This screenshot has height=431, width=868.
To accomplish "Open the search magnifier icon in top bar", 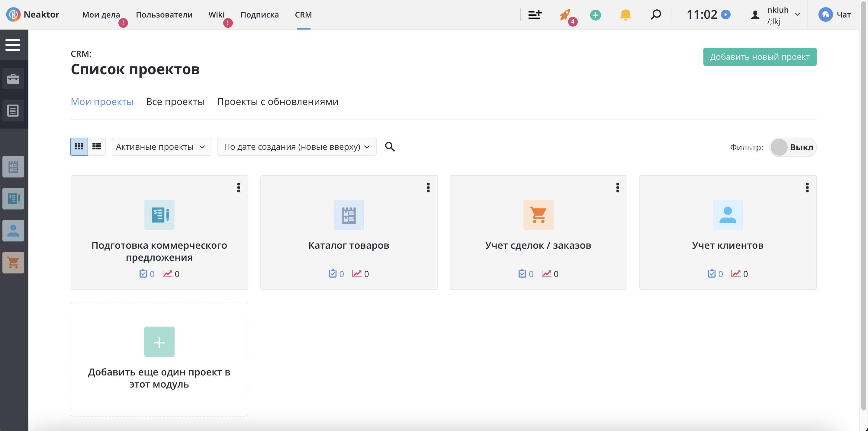I will [x=656, y=15].
